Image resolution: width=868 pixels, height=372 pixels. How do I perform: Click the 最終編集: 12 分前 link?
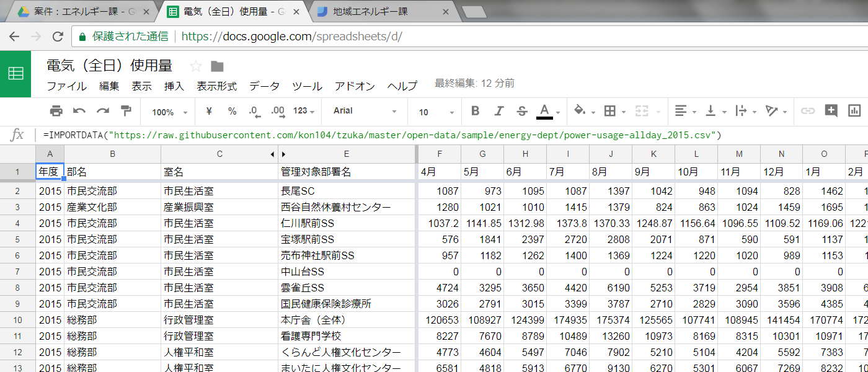474,83
